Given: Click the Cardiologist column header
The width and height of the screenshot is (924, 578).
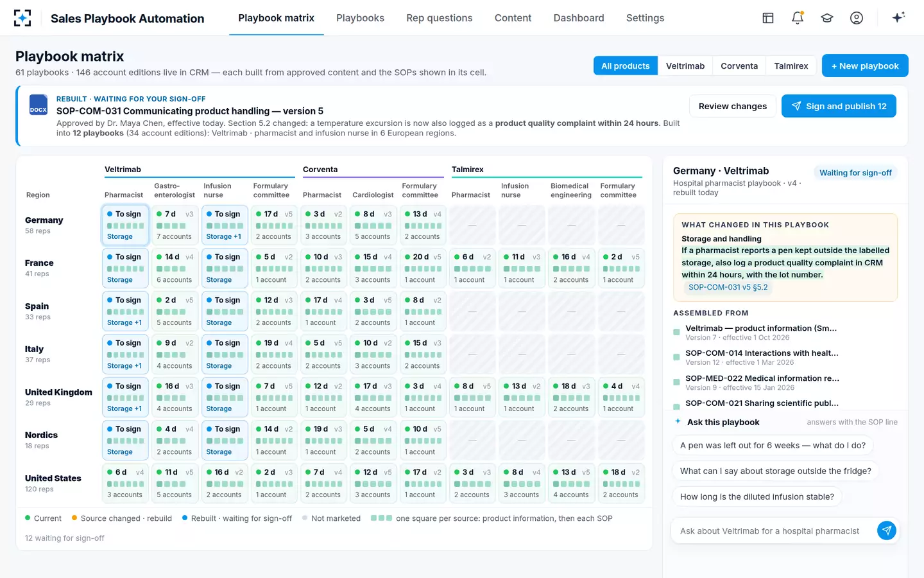Looking at the screenshot, I should [373, 195].
